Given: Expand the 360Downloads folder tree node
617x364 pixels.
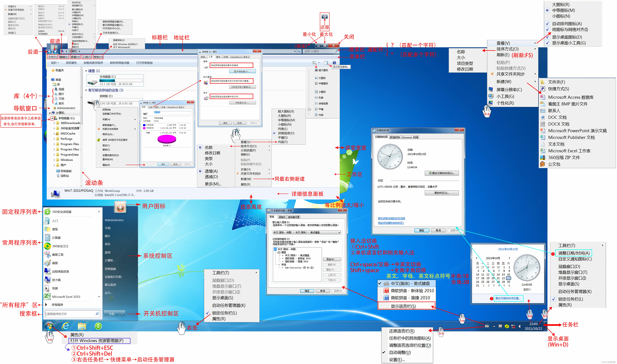Looking at the screenshot, I should pyautogui.click(x=54, y=123).
